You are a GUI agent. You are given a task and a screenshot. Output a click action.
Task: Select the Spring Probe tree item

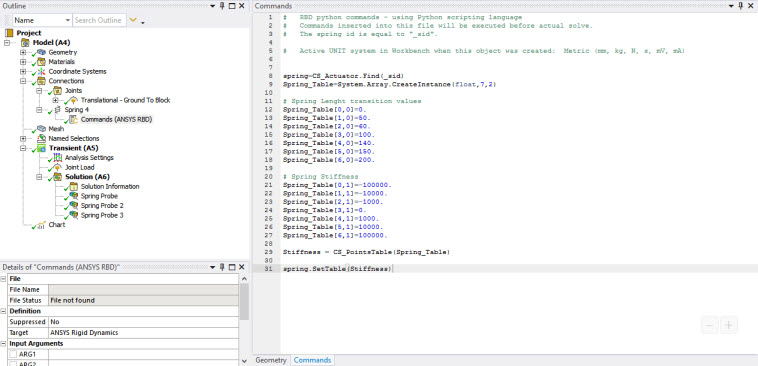pyautogui.click(x=99, y=196)
